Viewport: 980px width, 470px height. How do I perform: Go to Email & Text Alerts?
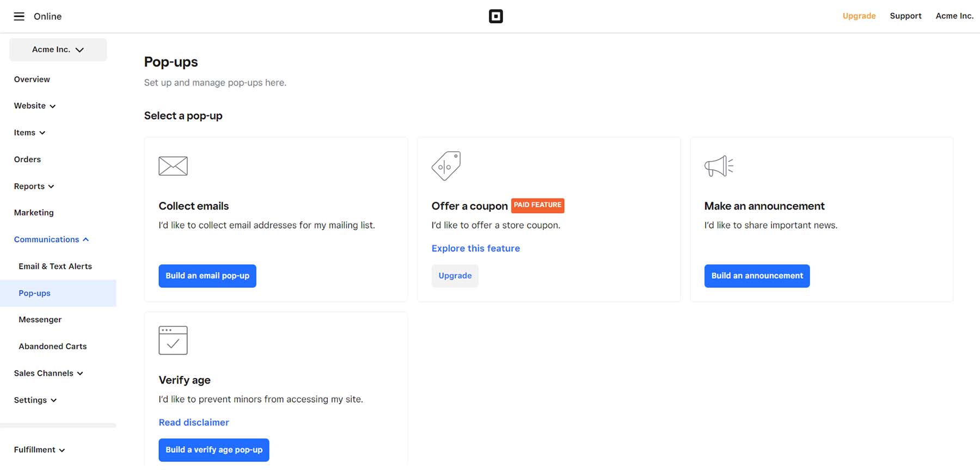tap(55, 266)
